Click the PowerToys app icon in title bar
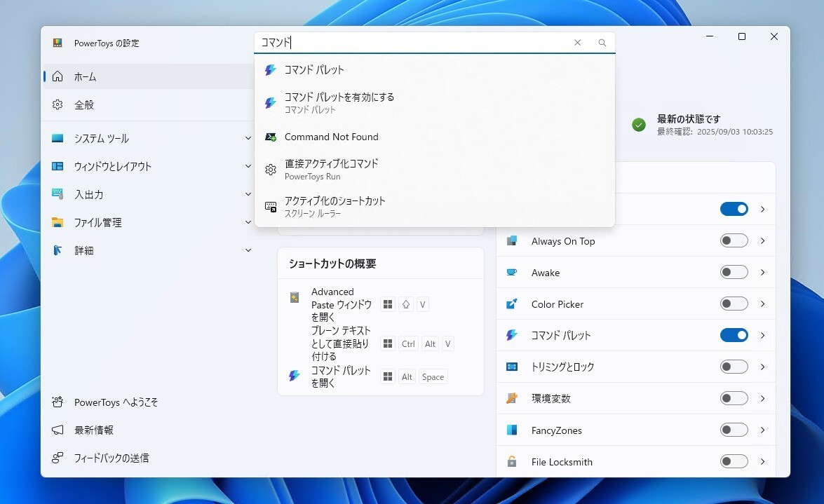This screenshot has width=824, height=504. point(58,43)
